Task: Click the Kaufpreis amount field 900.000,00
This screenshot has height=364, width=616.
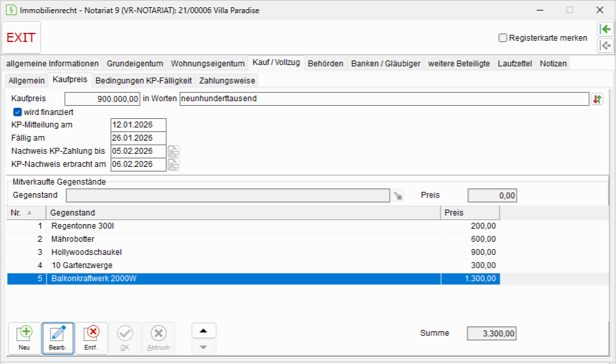Action: (102, 99)
